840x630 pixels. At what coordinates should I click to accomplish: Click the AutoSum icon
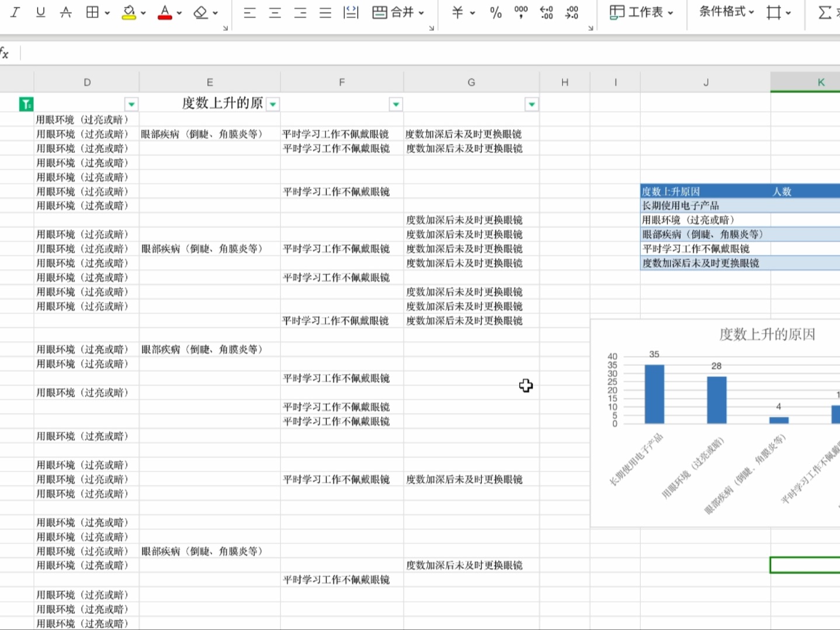[x=824, y=12]
